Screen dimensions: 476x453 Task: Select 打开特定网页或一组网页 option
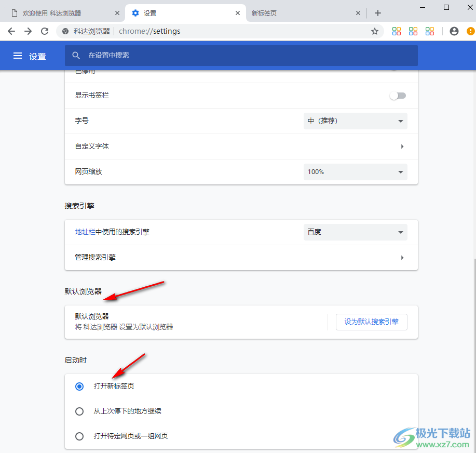[x=79, y=436]
